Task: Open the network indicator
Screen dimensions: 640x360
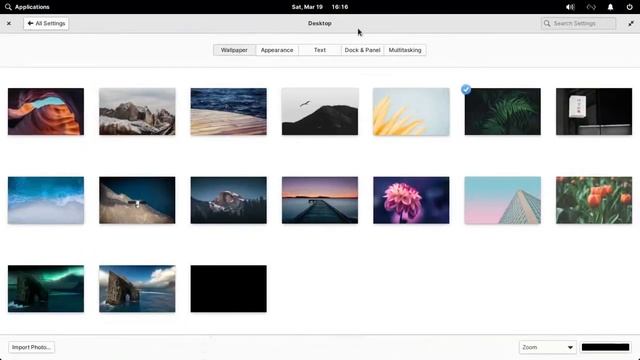Action: (591, 7)
